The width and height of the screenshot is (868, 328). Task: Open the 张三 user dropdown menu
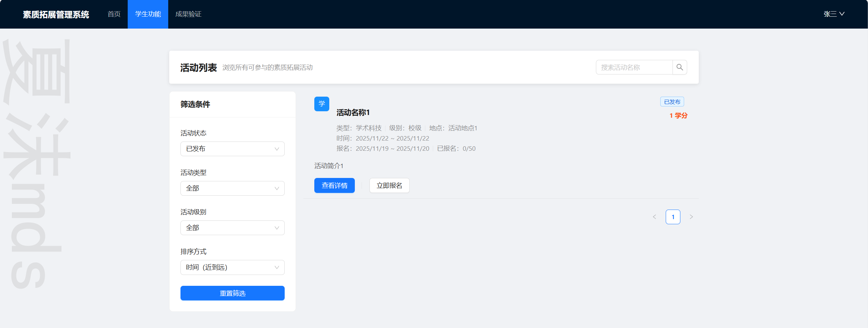point(834,14)
